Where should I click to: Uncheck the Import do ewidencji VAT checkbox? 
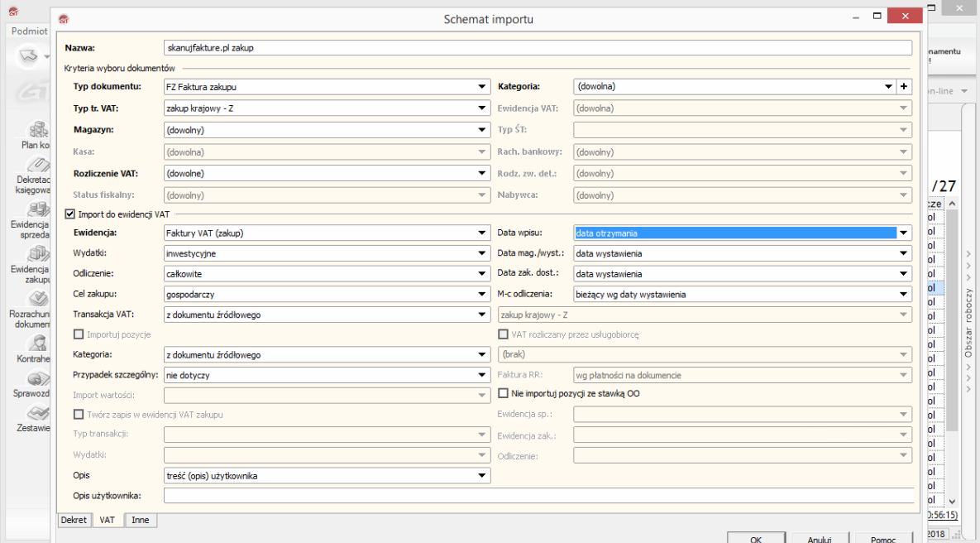(69, 214)
